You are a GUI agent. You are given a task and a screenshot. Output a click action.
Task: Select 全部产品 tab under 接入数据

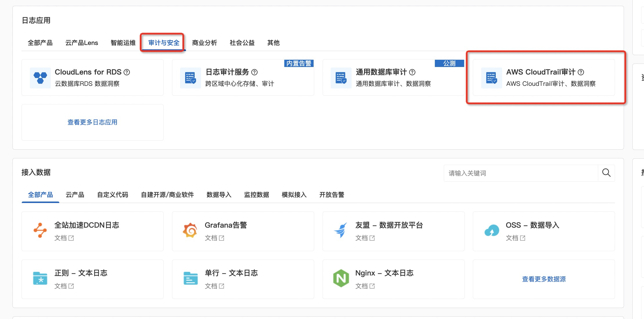(40, 195)
